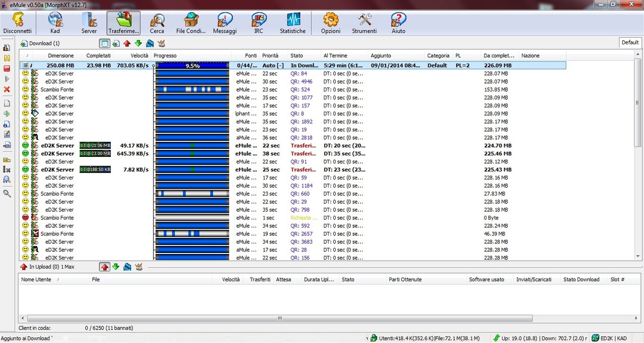Viewport: 644px width, 343px height.
Task: Select the Trasferimenti toolbar button
Action: (x=123, y=23)
